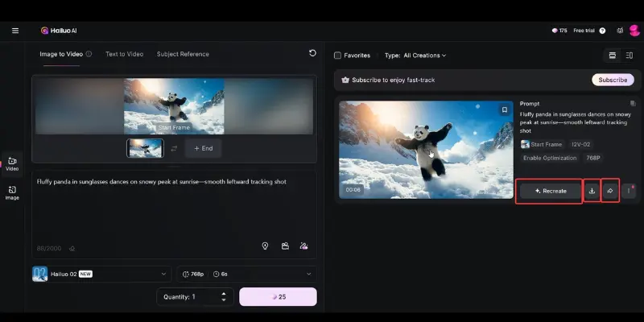
Task: Click the 768P tag in prompt details
Action: (x=593, y=158)
